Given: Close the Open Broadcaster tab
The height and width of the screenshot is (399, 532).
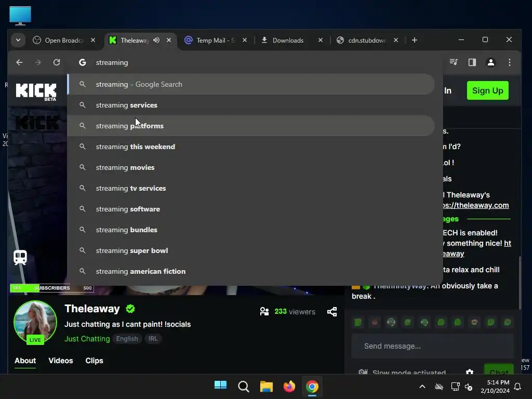Looking at the screenshot, I should pyautogui.click(x=93, y=40).
